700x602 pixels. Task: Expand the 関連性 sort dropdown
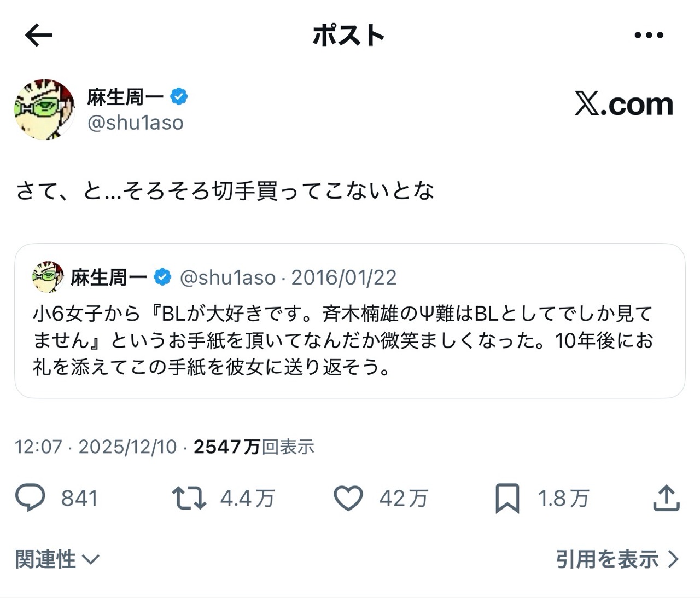[57, 559]
